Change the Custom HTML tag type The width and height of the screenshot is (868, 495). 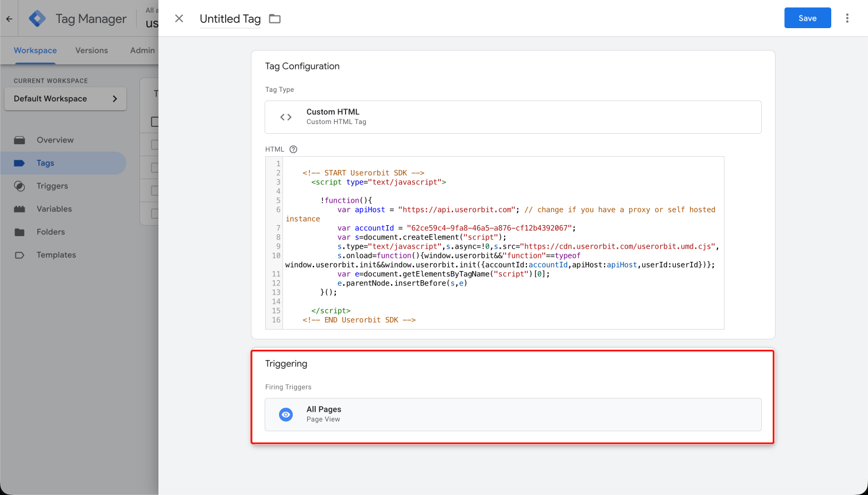[x=513, y=117]
